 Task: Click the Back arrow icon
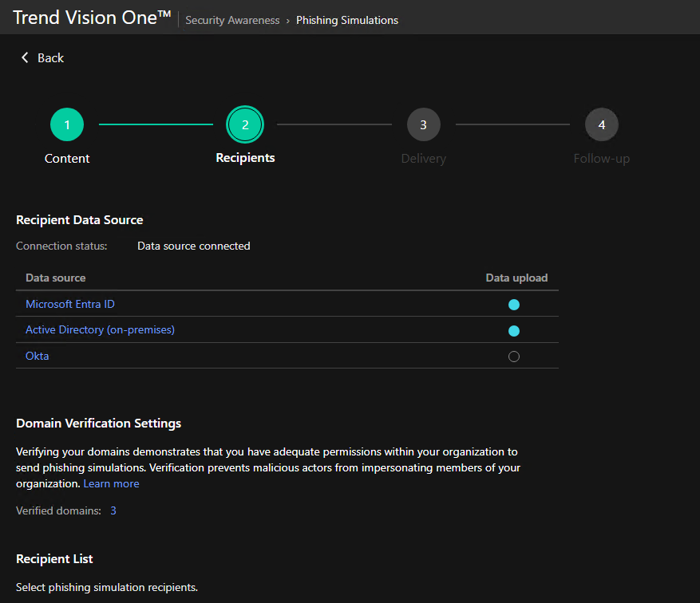point(25,57)
